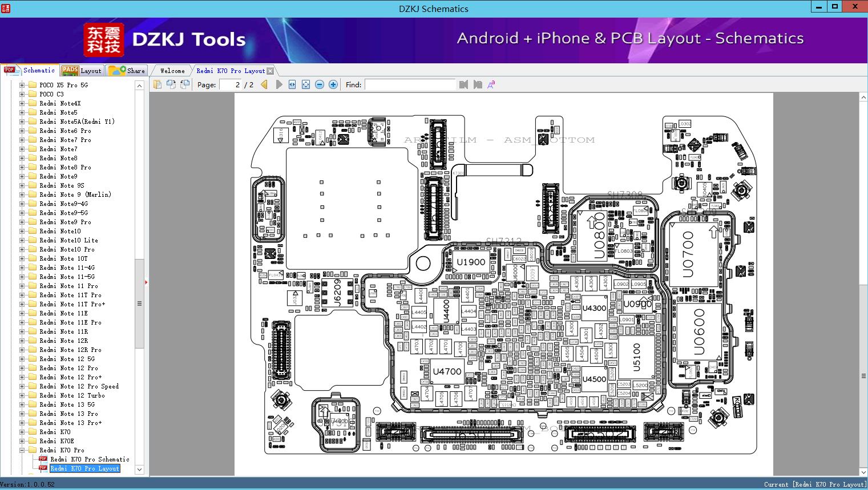Collapse the Redmi K70 Pro folder
Image resolution: width=868 pixels, height=490 pixels.
pyautogui.click(x=22, y=450)
